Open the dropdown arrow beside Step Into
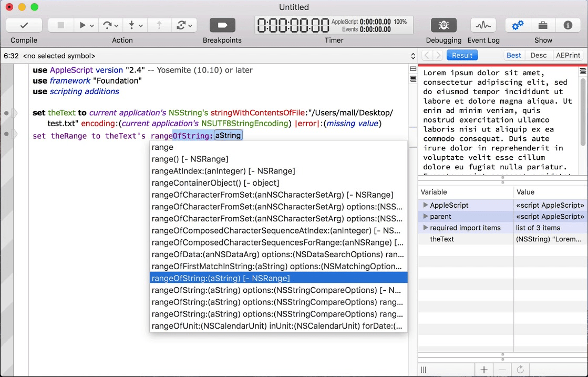Viewport: 588px width, 377px height. tap(141, 26)
